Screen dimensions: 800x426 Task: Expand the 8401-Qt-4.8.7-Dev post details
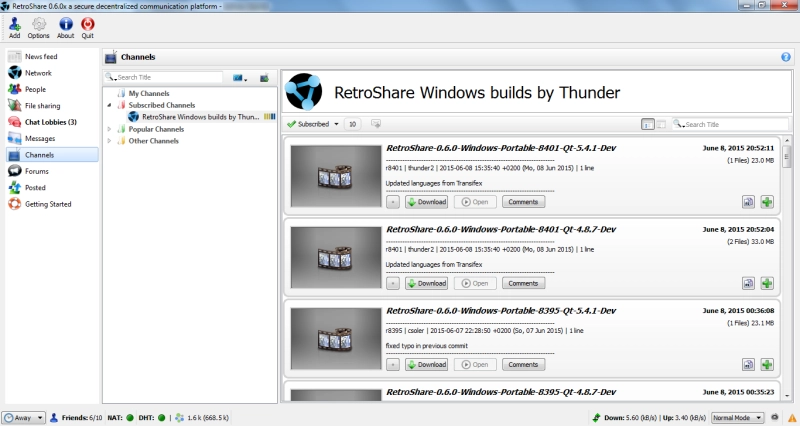(x=392, y=283)
